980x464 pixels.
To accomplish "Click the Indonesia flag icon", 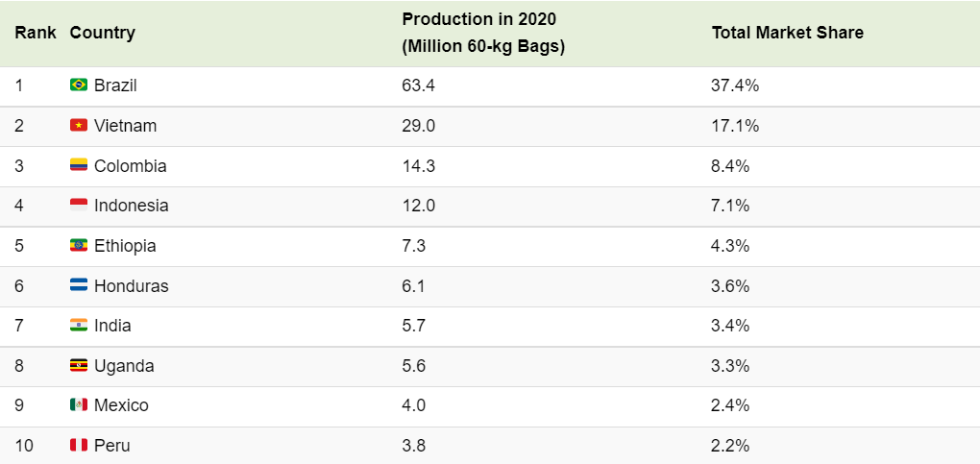I will click(x=79, y=206).
